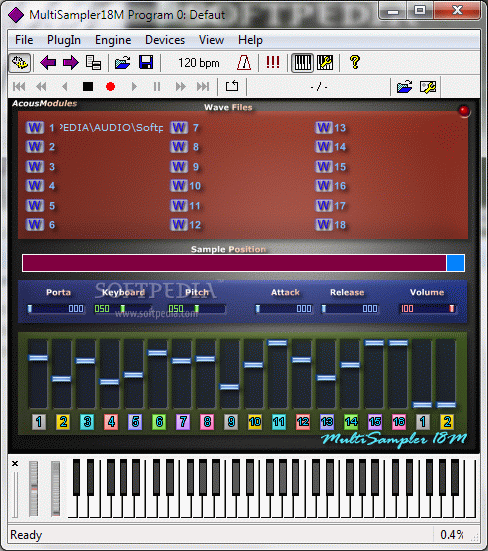Load wave file into slot W 18
The image size is (488, 551).
324,225
